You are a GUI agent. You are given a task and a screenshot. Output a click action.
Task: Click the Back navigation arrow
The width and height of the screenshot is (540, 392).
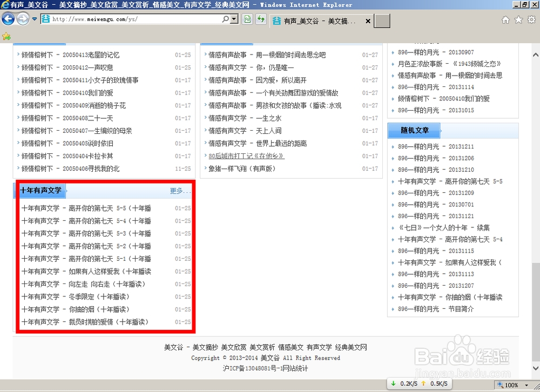[8, 19]
